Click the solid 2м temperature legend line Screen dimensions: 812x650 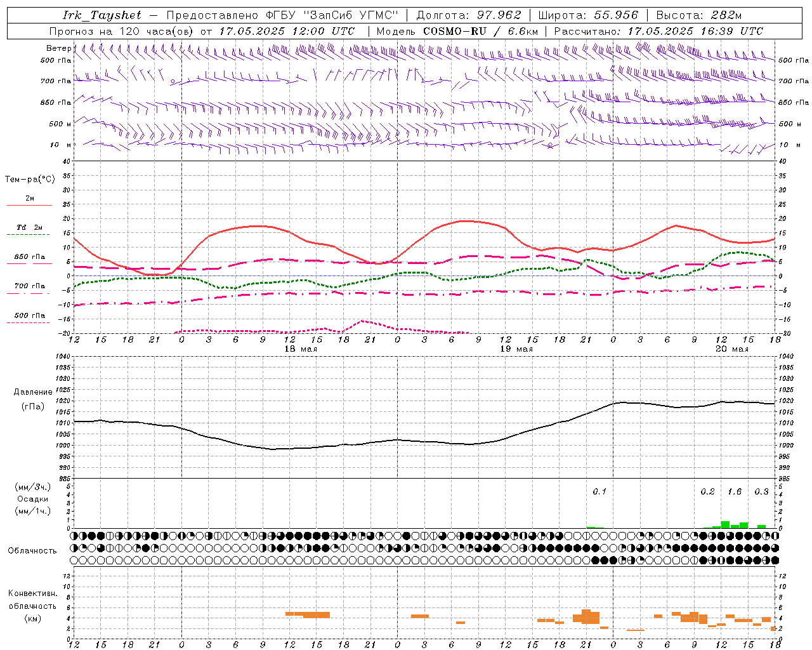pos(29,205)
